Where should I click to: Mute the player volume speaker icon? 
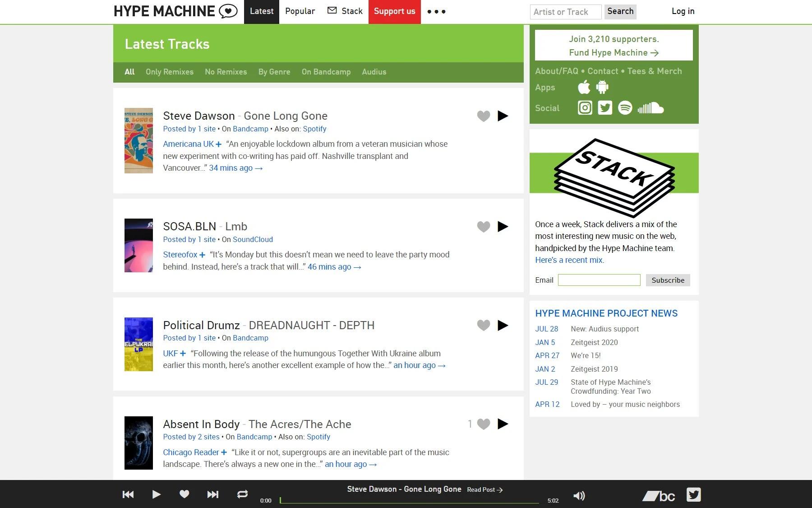click(x=579, y=496)
